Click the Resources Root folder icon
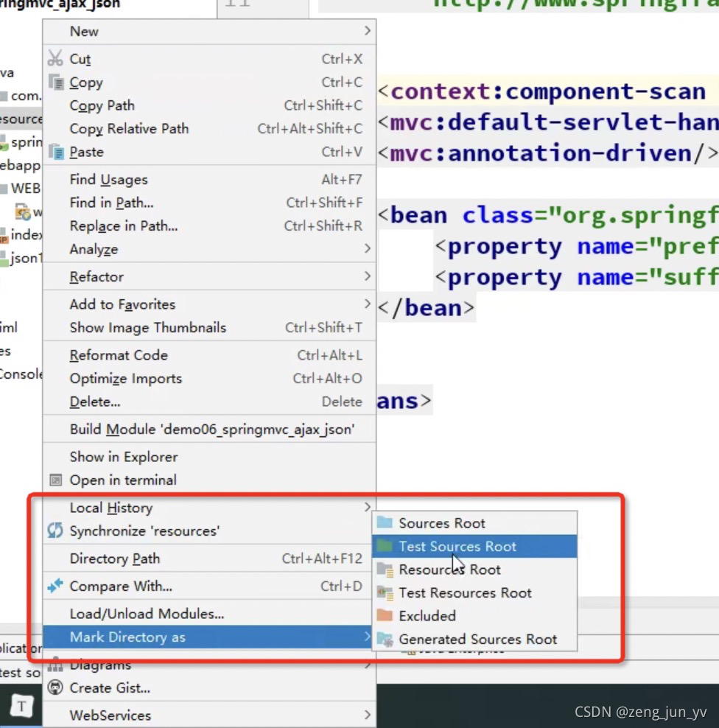 pos(385,570)
